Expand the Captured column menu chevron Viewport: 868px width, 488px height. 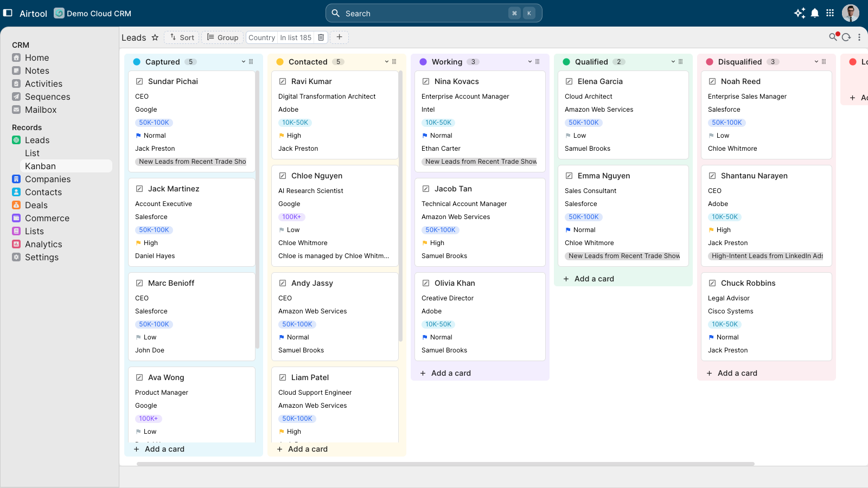[244, 62]
